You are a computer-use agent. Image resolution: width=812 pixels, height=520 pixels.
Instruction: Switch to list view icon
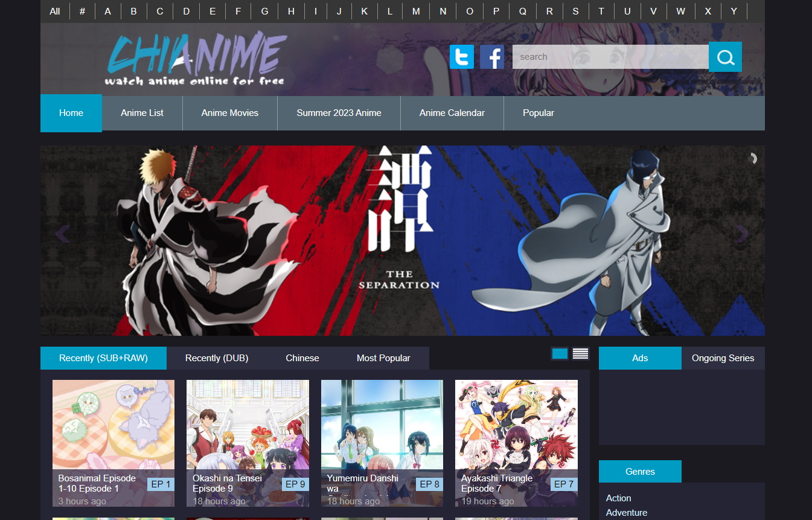click(580, 354)
